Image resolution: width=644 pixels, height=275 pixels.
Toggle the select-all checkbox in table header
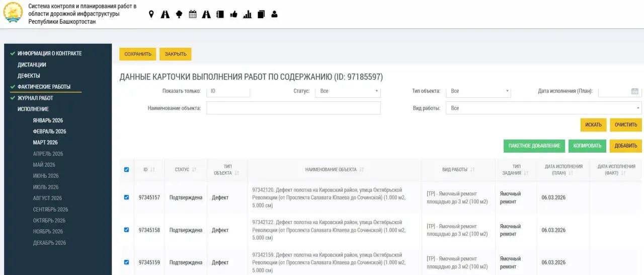(x=126, y=170)
